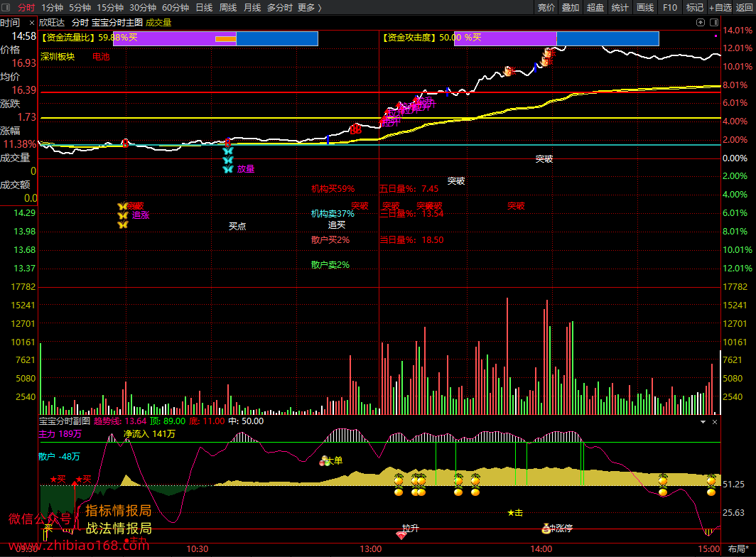Image resolution: width=756 pixels, height=557 pixels.
Task: Add stock to watchlist with +自选
Action: 720,7
